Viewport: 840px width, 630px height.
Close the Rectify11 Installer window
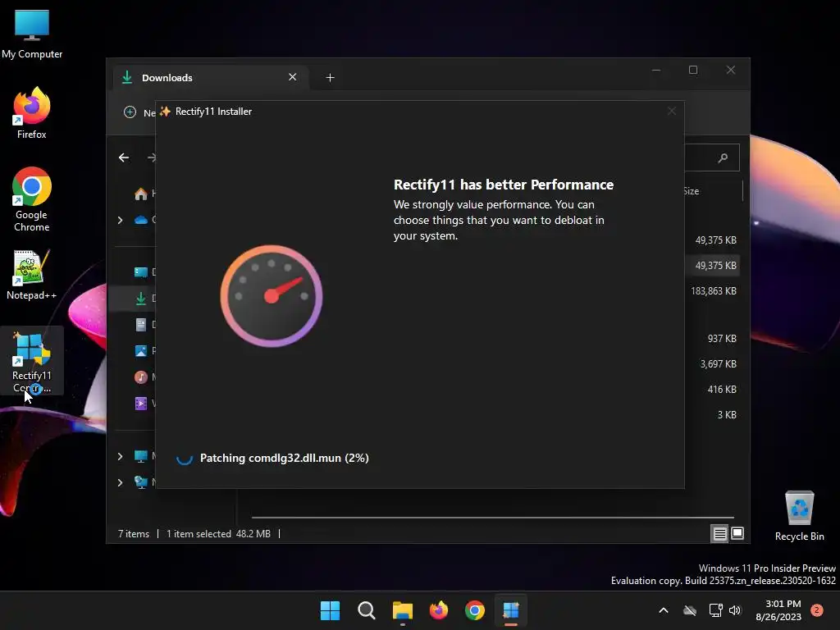click(671, 111)
